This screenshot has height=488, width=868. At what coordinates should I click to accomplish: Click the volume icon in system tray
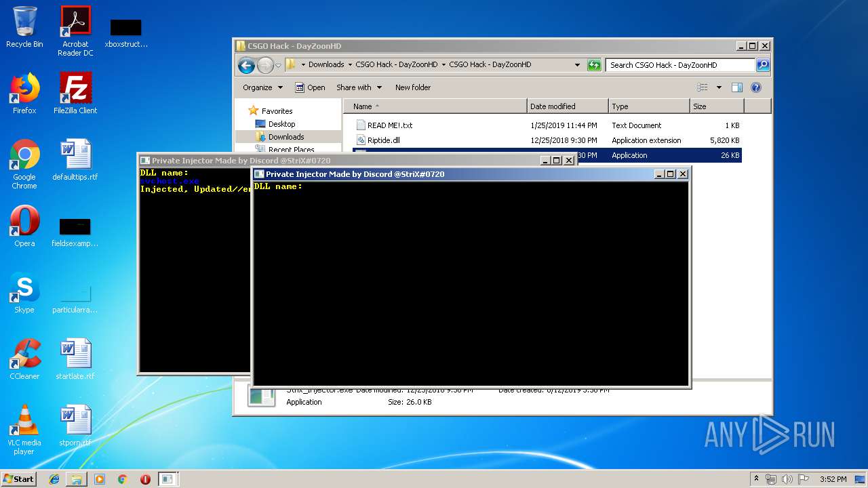[787, 479]
